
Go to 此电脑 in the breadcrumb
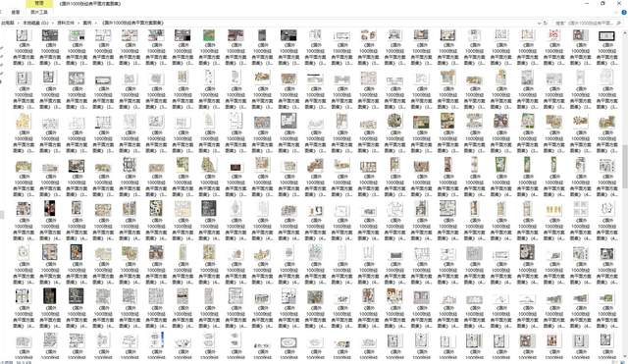(x=8, y=24)
